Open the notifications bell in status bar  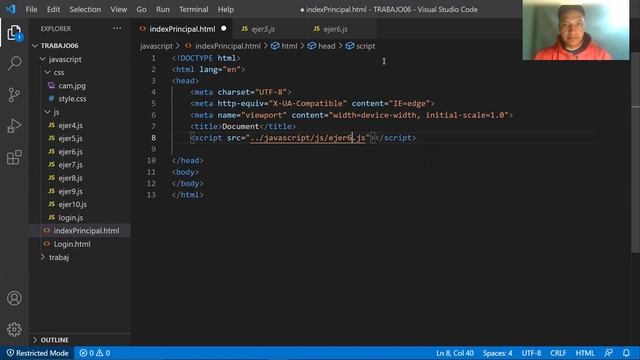(x=626, y=353)
